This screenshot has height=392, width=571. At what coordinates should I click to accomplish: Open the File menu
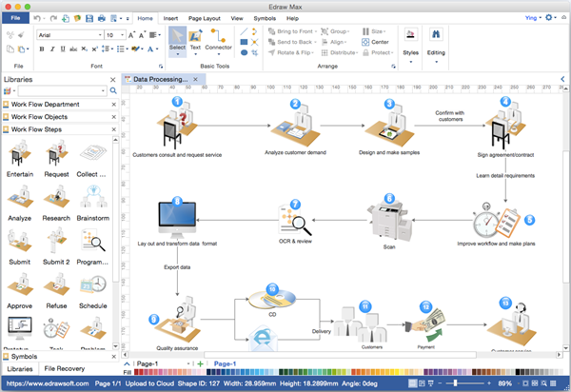click(15, 18)
